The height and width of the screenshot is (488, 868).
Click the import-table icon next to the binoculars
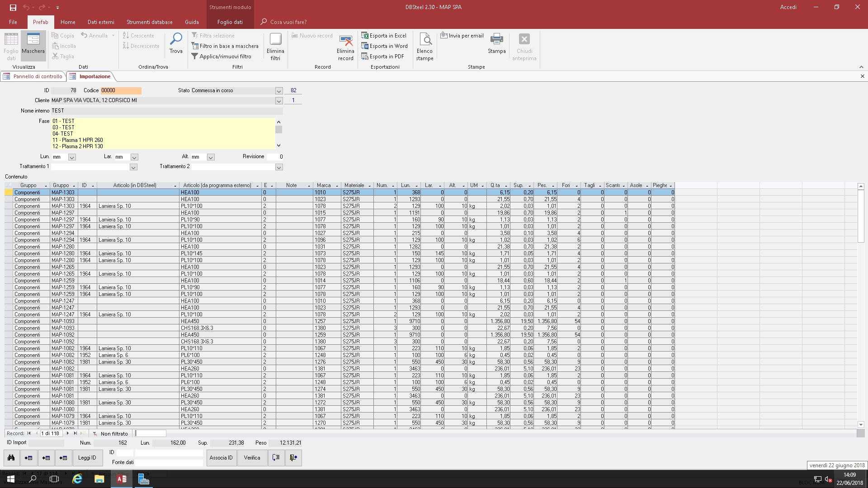(x=28, y=458)
